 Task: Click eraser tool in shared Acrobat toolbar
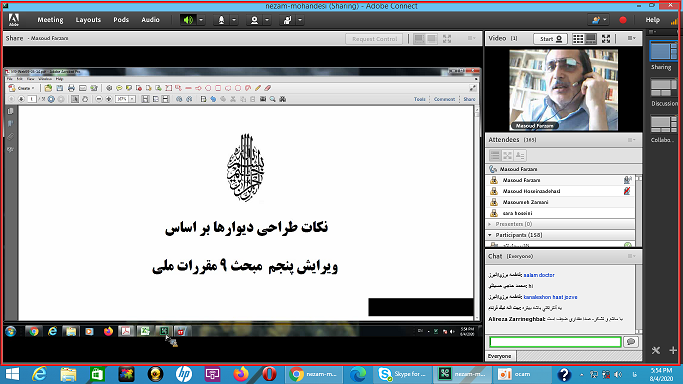267,88
